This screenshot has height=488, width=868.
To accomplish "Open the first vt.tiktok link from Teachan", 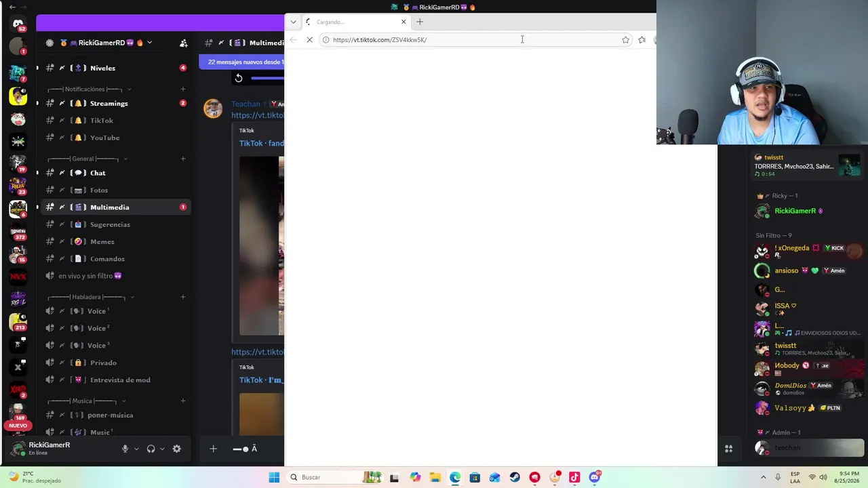I will coord(258,115).
